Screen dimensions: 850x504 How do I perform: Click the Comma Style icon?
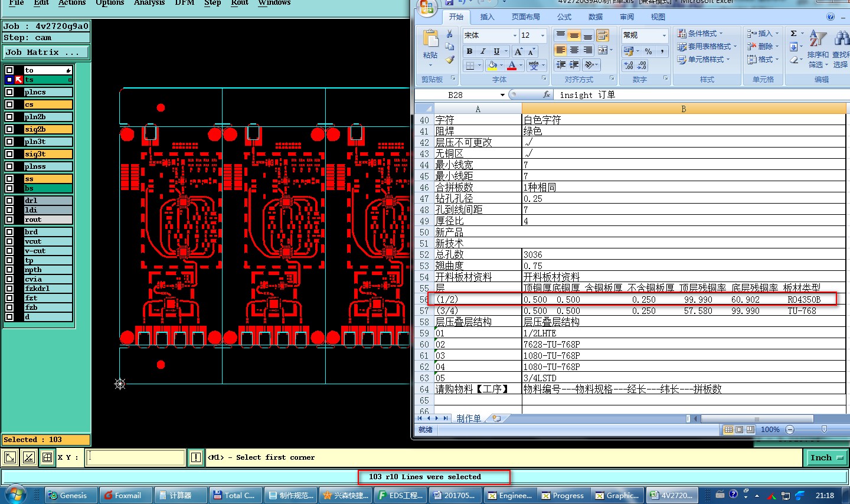[x=662, y=51]
